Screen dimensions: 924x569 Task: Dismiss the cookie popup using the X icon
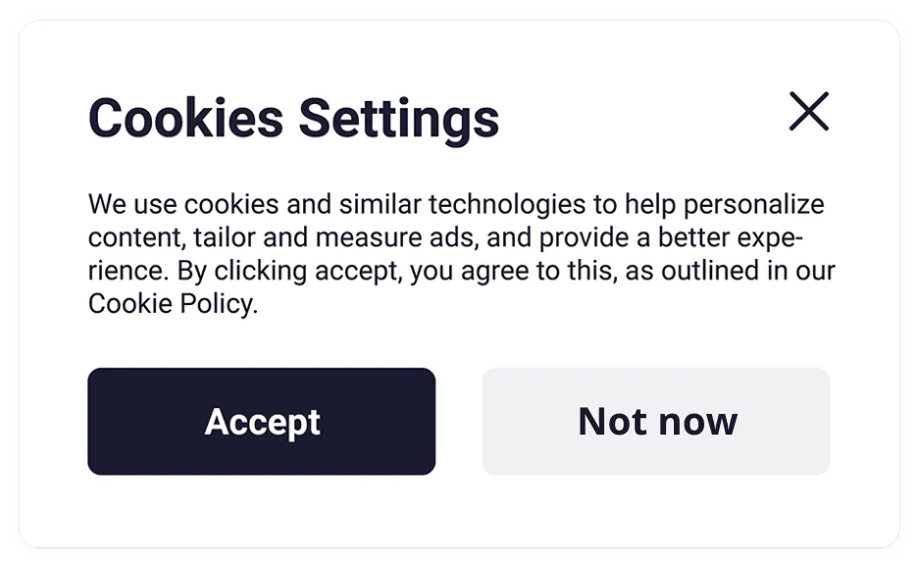coord(809,112)
